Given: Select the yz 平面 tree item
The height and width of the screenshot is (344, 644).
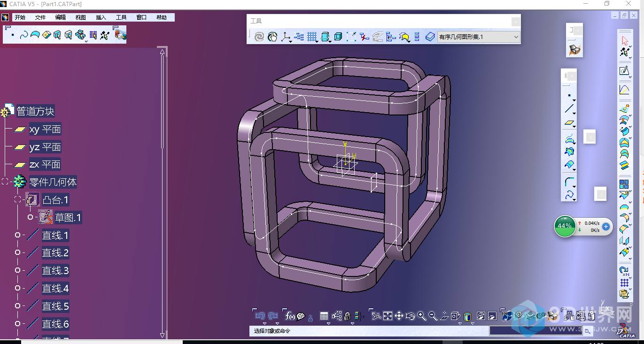Looking at the screenshot, I should [45, 147].
